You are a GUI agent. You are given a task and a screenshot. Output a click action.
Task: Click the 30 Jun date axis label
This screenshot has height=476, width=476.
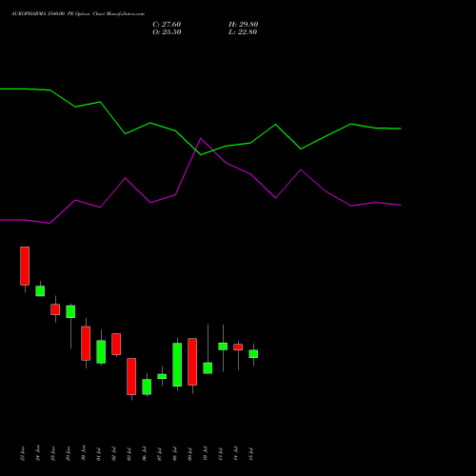84,453
